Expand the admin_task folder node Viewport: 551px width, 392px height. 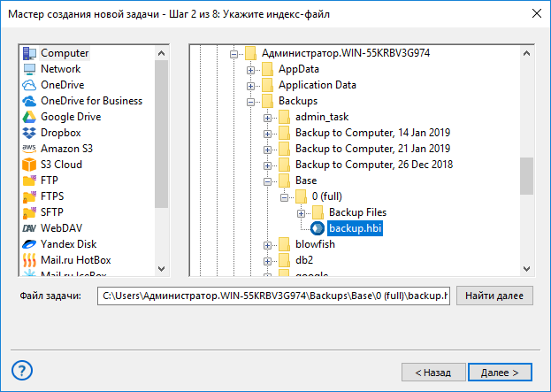pos(267,118)
